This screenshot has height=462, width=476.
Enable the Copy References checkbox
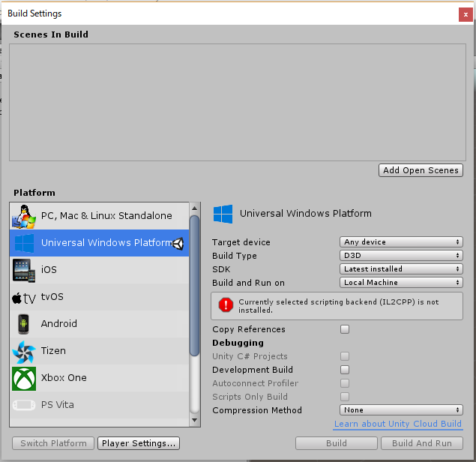tap(345, 329)
